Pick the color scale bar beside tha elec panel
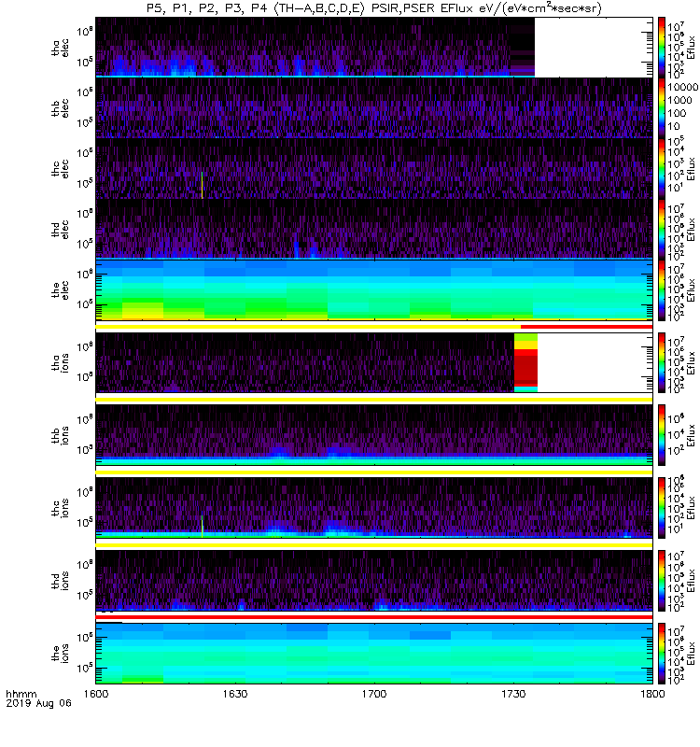 tap(662, 48)
